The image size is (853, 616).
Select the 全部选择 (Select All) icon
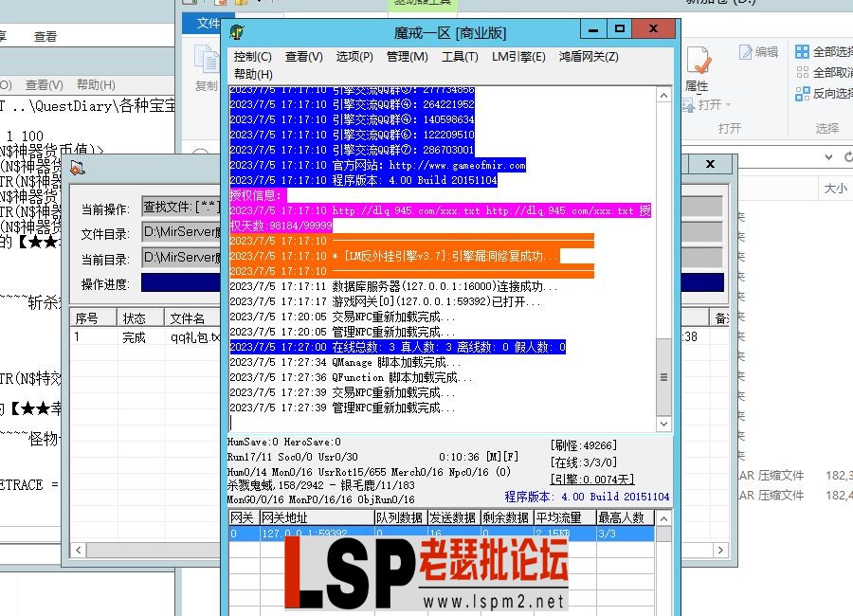pyautogui.click(x=804, y=52)
